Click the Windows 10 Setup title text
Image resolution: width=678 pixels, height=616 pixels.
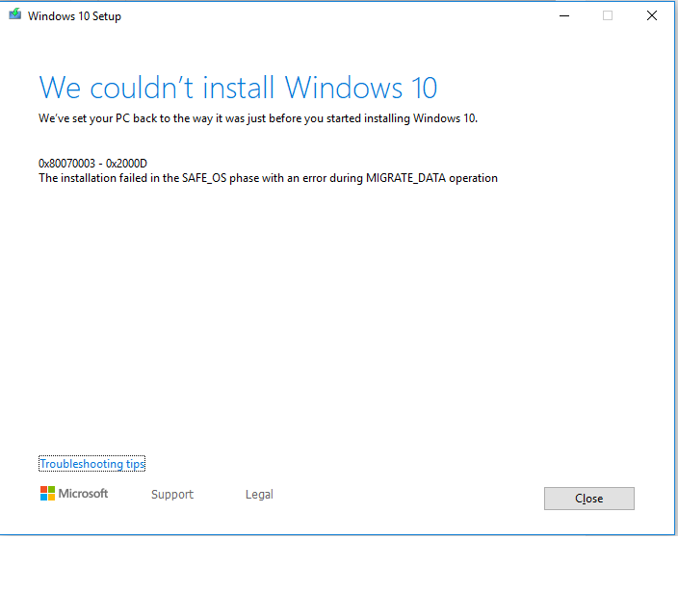click(x=74, y=16)
